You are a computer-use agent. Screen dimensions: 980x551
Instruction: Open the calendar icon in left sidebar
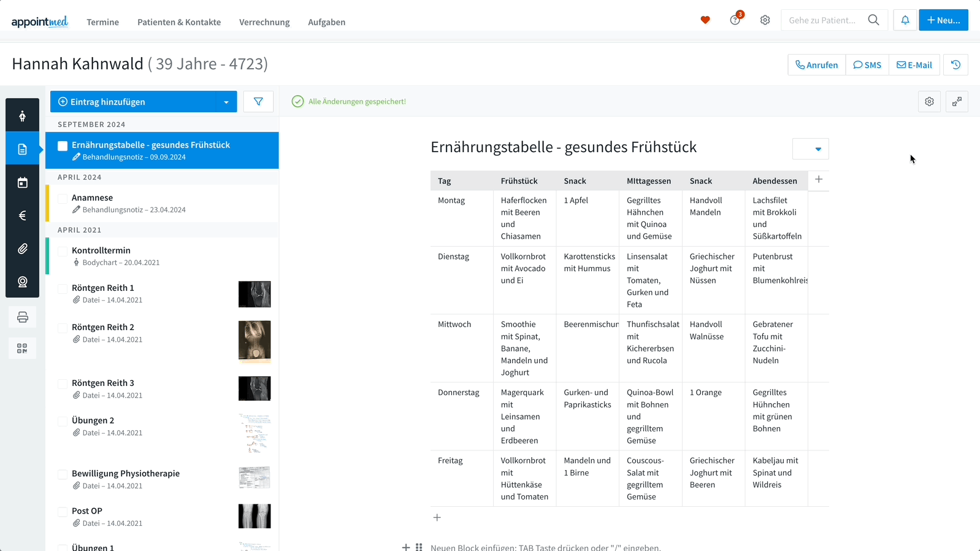click(23, 183)
